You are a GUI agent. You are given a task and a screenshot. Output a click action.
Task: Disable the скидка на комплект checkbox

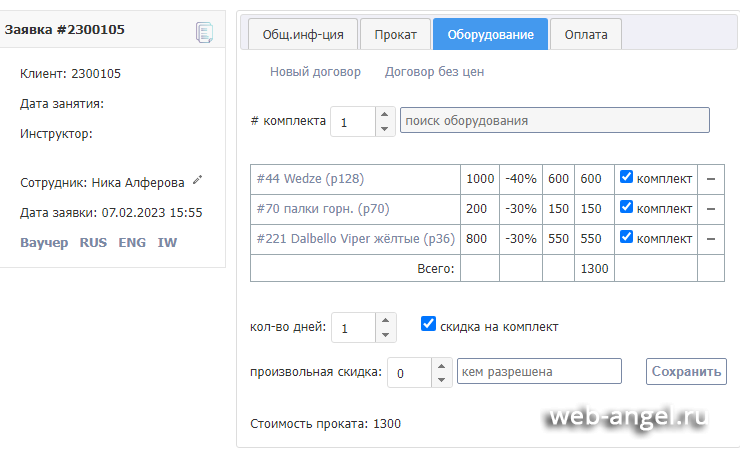click(429, 324)
